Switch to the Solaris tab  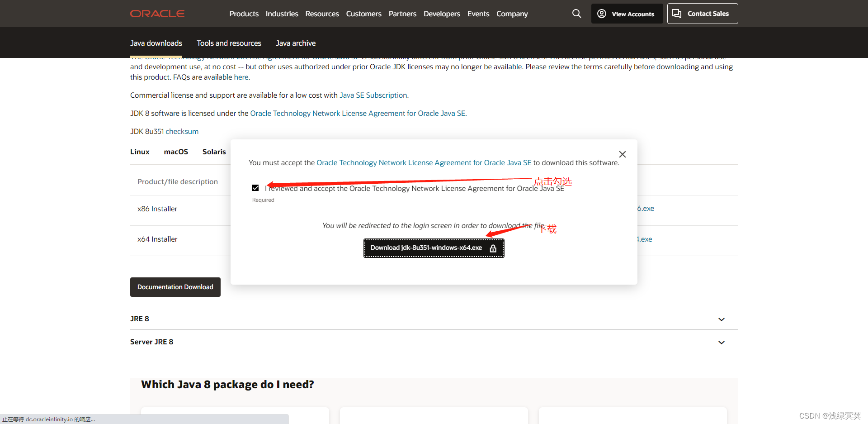[x=214, y=152]
